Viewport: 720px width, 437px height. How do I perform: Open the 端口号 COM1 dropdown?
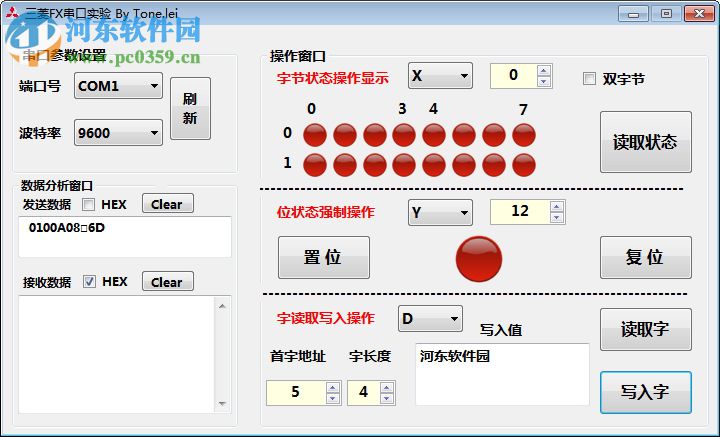point(118,85)
